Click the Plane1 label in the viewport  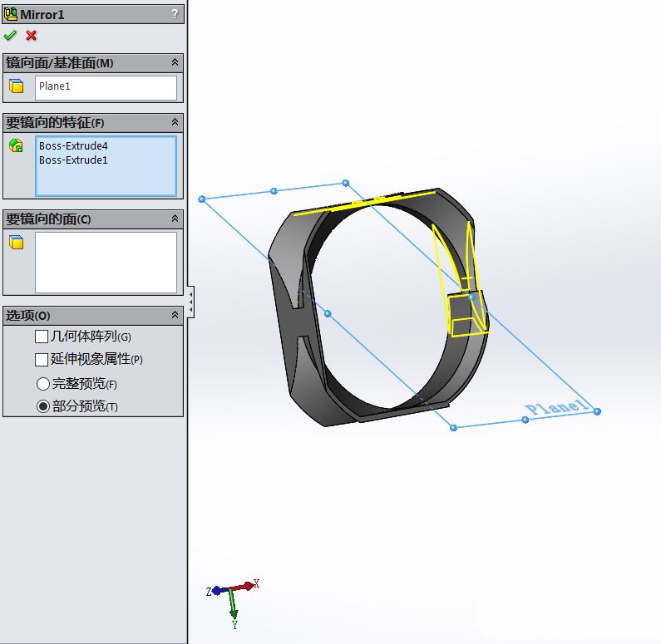[556, 407]
